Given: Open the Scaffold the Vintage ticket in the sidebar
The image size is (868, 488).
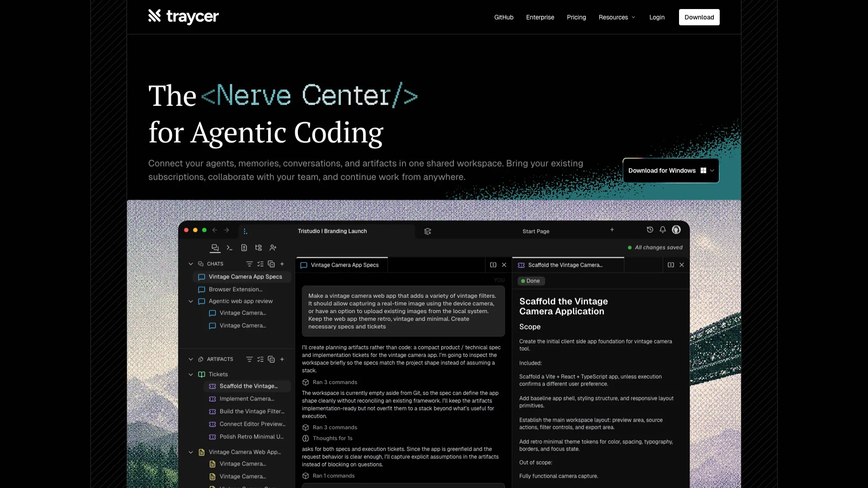Looking at the screenshot, I should click(247, 386).
